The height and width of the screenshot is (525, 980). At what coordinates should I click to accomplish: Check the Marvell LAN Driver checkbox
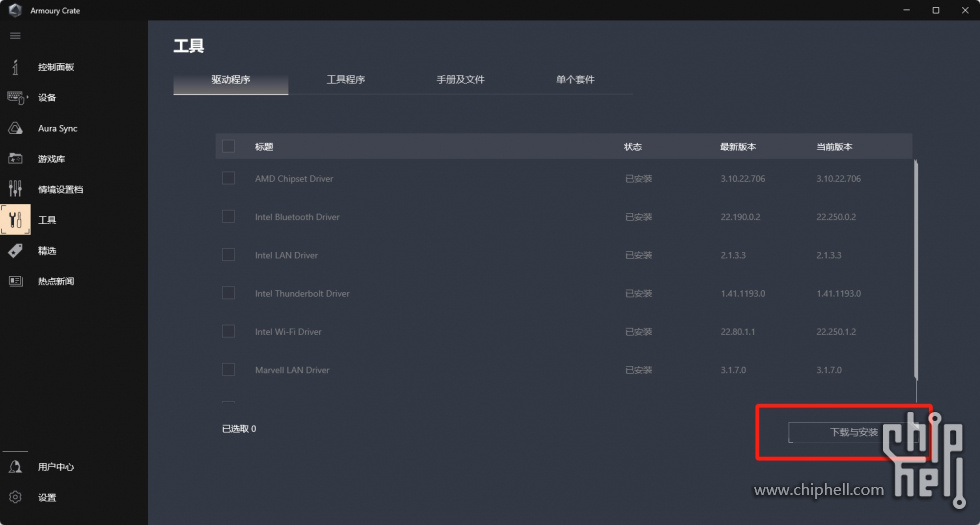coord(228,369)
